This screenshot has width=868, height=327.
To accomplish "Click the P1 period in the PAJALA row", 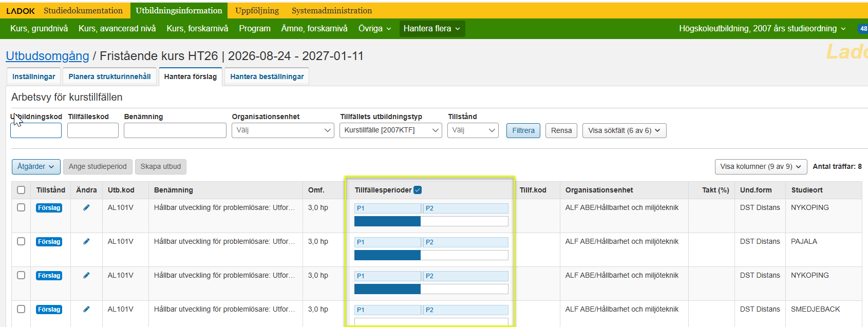I will (388, 242).
